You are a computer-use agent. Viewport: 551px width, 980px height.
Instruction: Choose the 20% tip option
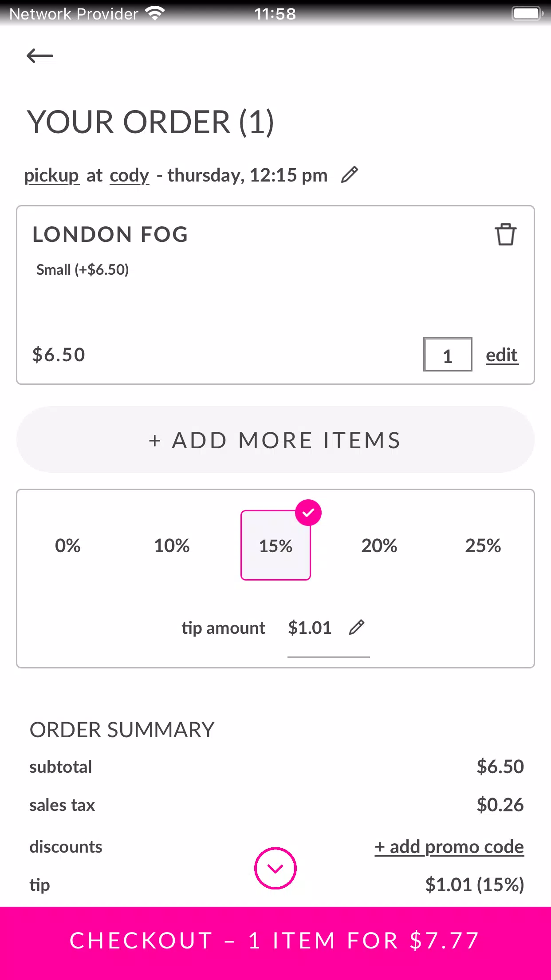[379, 545]
